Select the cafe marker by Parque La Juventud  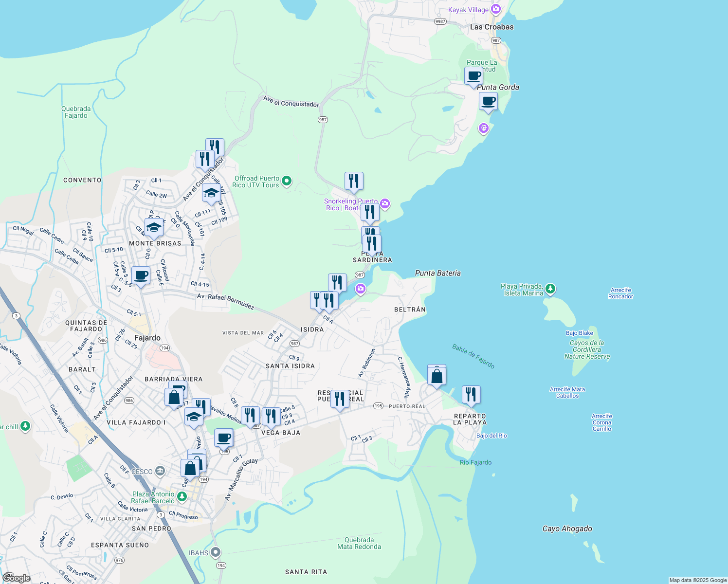(x=473, y=76)
